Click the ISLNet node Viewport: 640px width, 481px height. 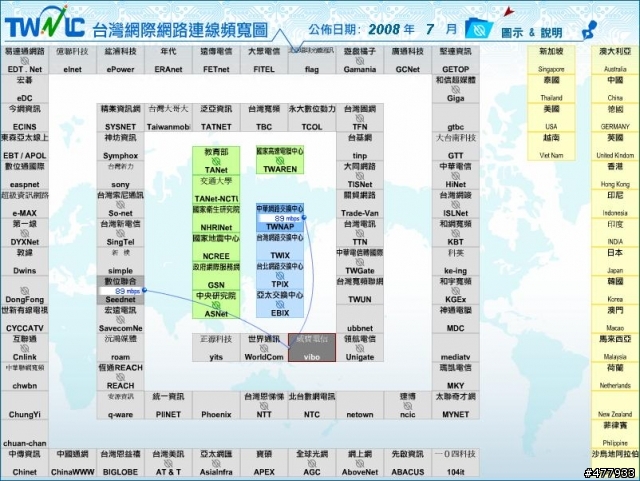[456, 203]
